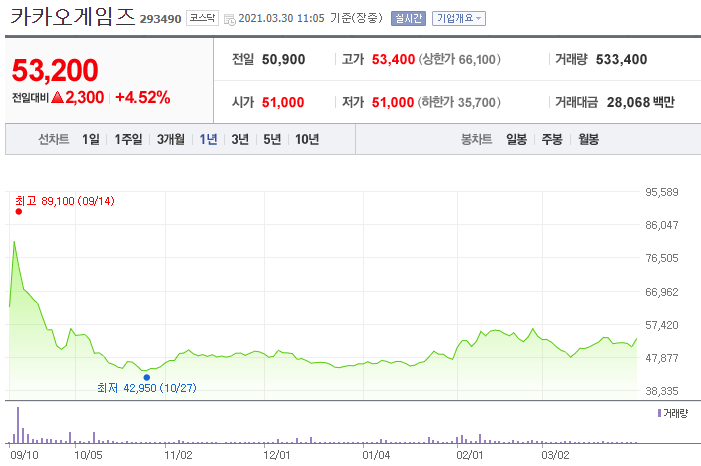Switch to the 주봉 candle chart
This screenshot has width=701, height=466.
click(552, 140)
